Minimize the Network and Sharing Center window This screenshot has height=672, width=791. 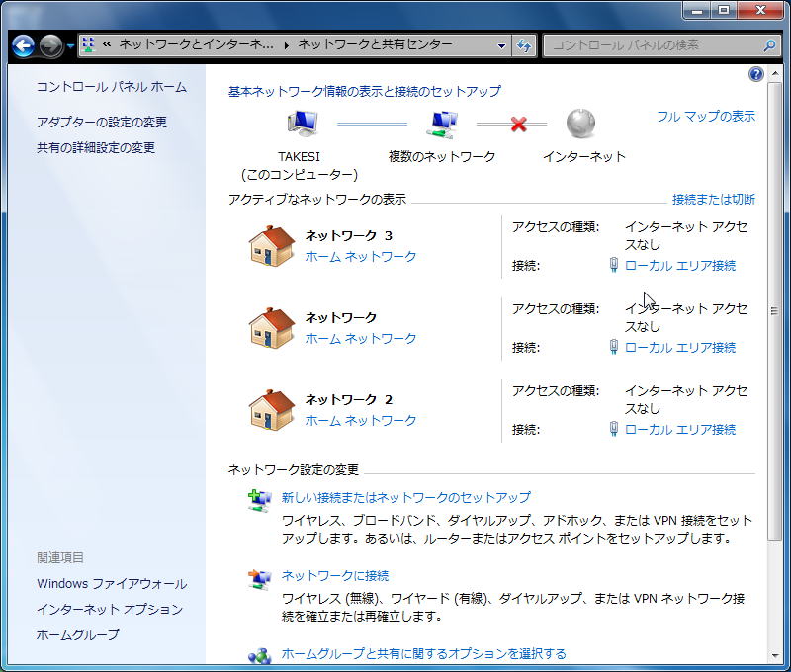tap(697, 10)
